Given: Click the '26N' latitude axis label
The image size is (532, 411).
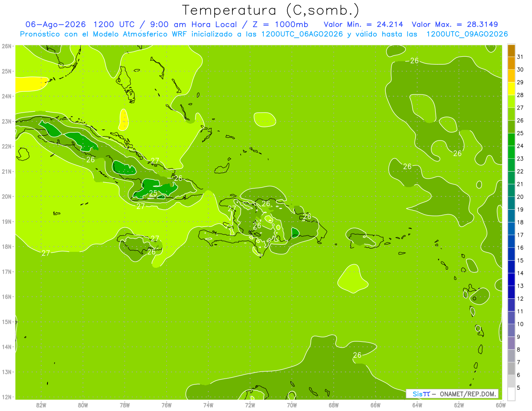Looking at the screenshot, I should click(x=7, y=46).
